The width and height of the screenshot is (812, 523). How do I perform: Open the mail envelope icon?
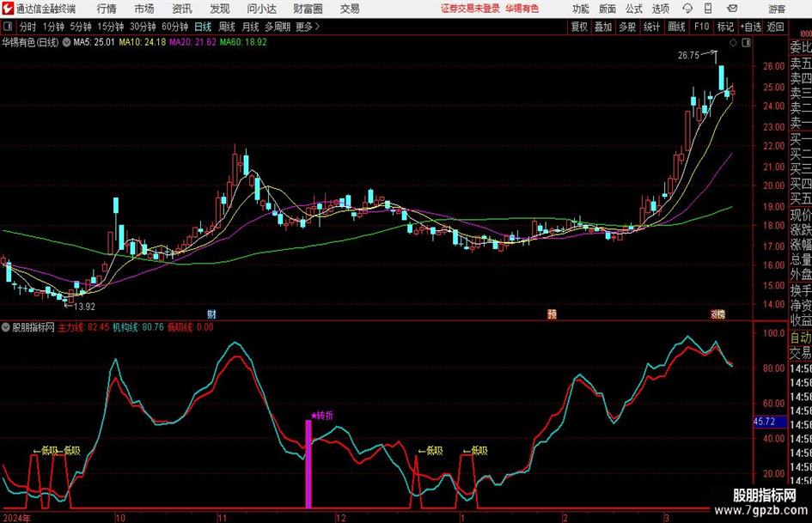click(732, 9)
